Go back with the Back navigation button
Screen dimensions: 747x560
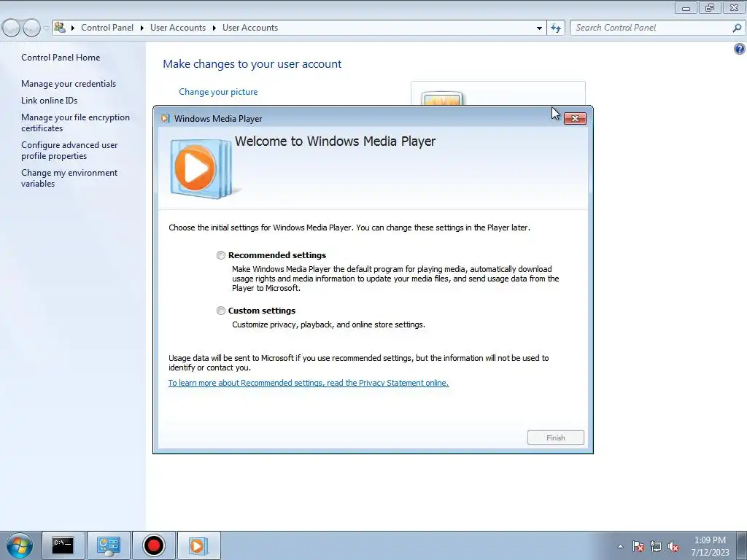coord(12,28)
